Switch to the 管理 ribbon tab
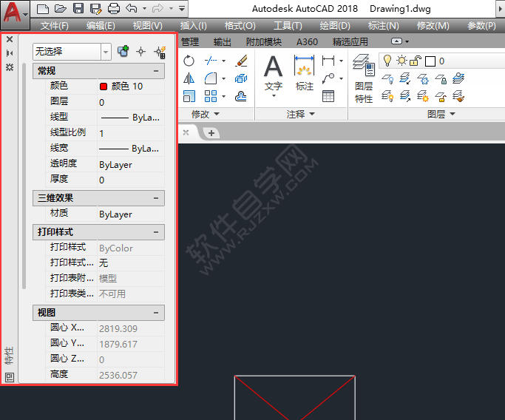Image resolution: width=505 pixels, height=420 pixels. 190,42
